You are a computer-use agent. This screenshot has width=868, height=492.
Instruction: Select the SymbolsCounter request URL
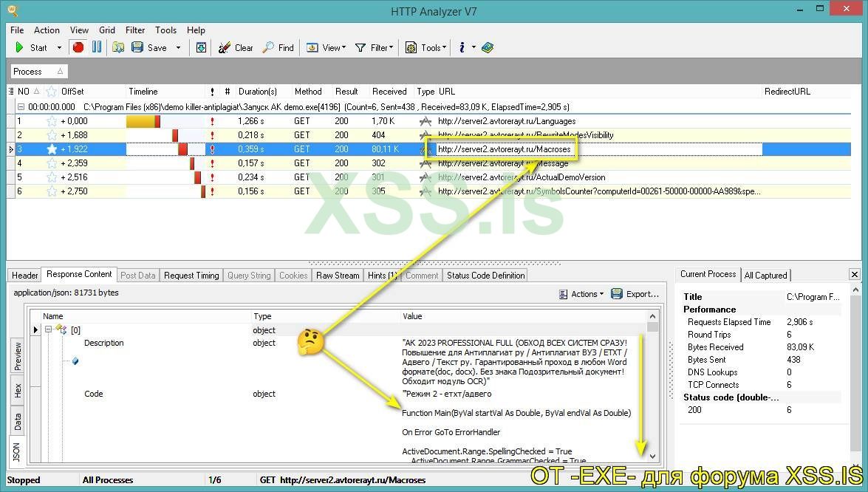[x=599, y=191]
